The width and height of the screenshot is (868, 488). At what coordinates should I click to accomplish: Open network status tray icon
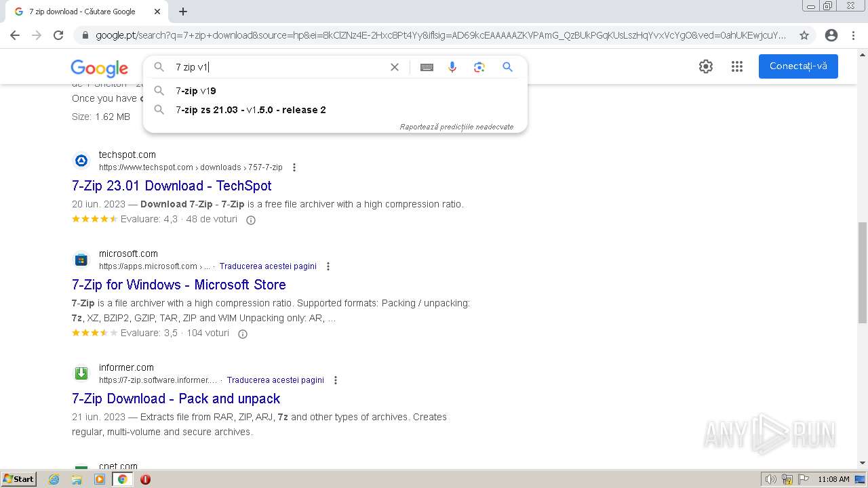787,479
